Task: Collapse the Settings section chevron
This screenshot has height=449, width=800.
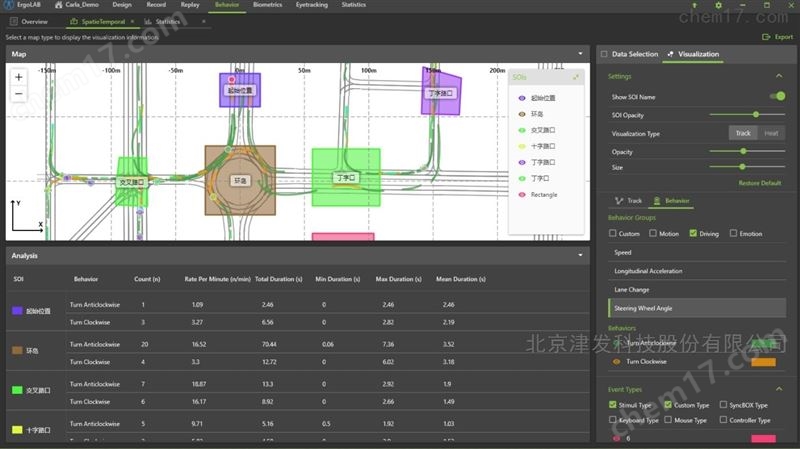Action: [779, 76]
